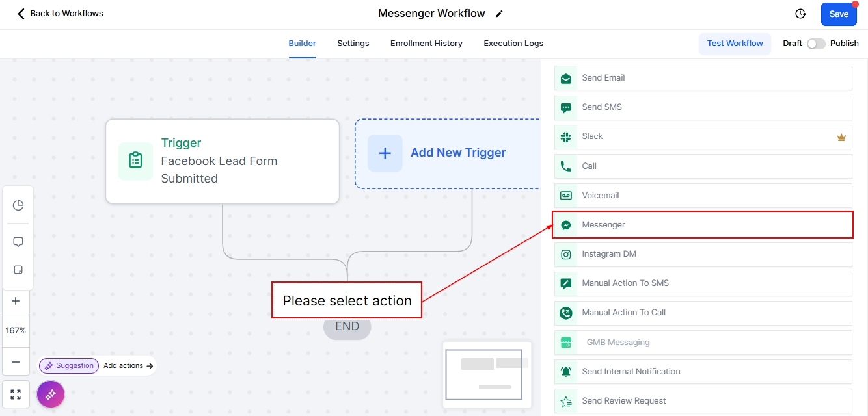868x416 pixels.
Task: Click the back arrow next to Back to Workflows
Action: 21,14
